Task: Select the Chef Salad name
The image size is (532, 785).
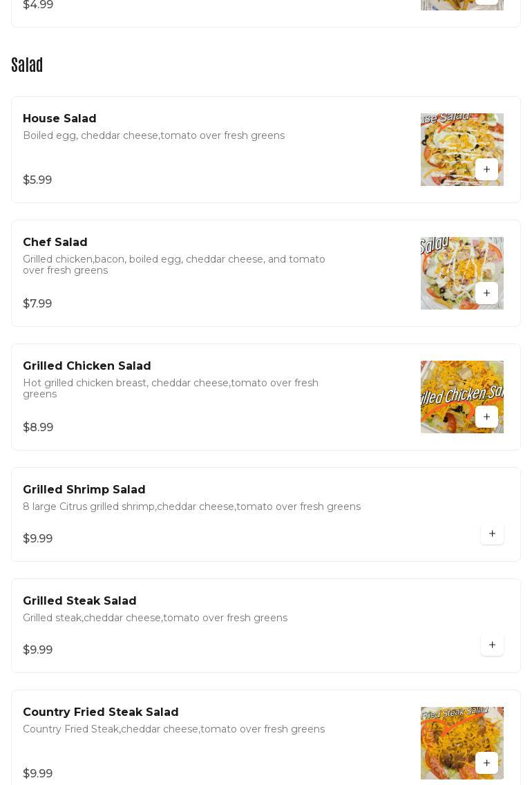Action: click(55, 243)
